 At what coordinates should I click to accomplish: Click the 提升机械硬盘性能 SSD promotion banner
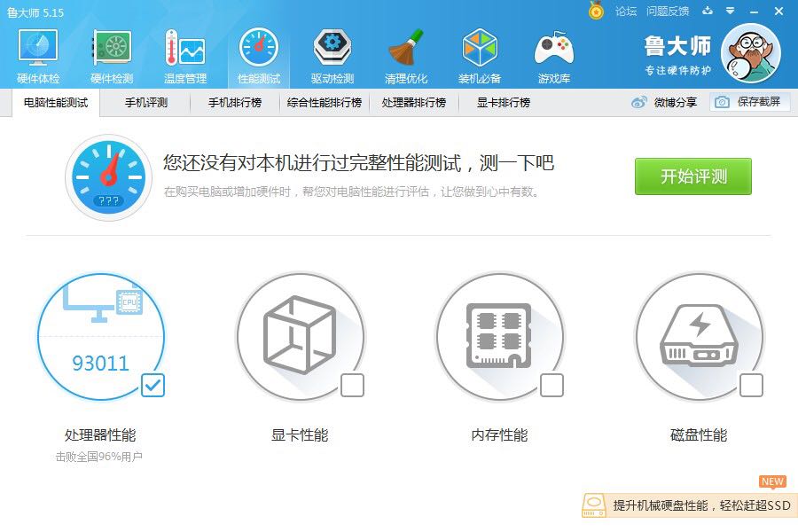pos(690,505)
